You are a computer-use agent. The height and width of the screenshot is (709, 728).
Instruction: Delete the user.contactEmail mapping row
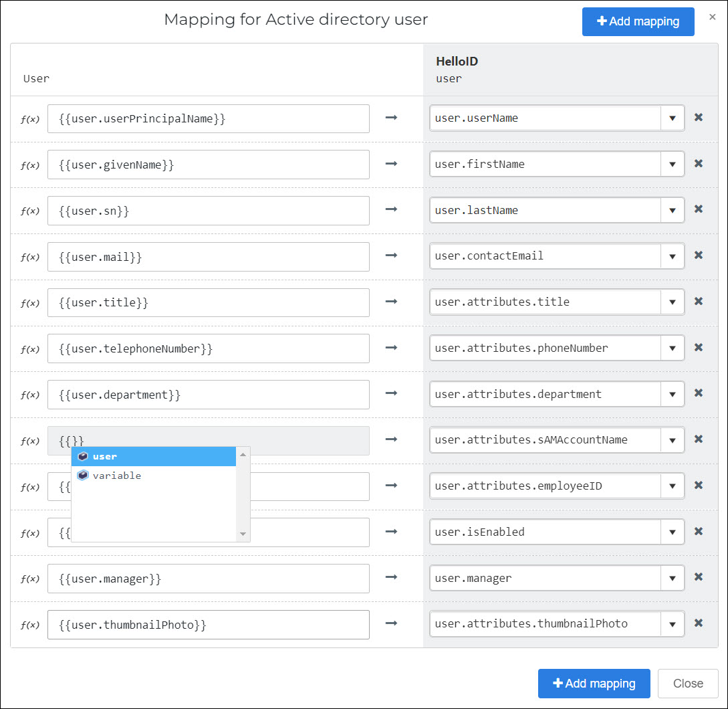[x=699, y=255]
